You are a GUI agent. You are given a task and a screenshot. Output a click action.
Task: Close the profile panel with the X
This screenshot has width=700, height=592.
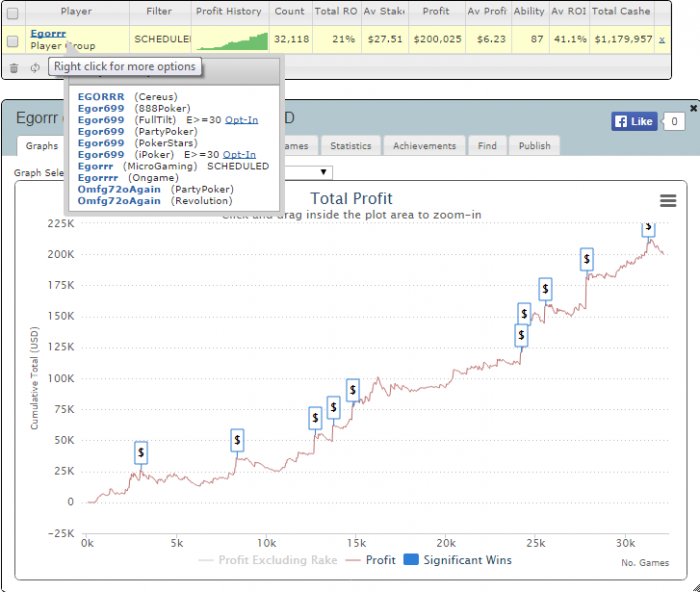pos(693,108)
